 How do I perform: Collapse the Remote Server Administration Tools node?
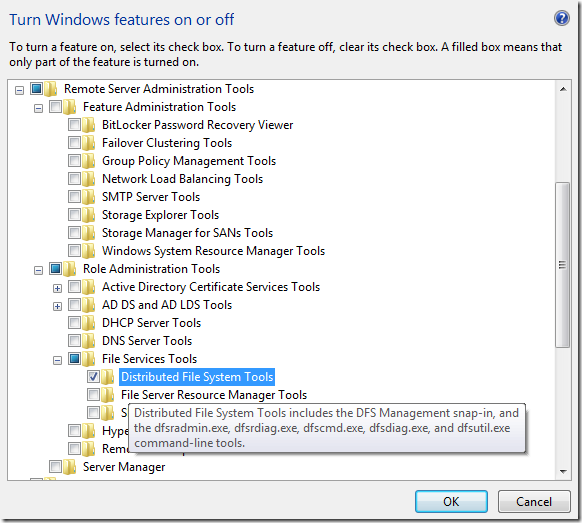[x=19, y=90]
